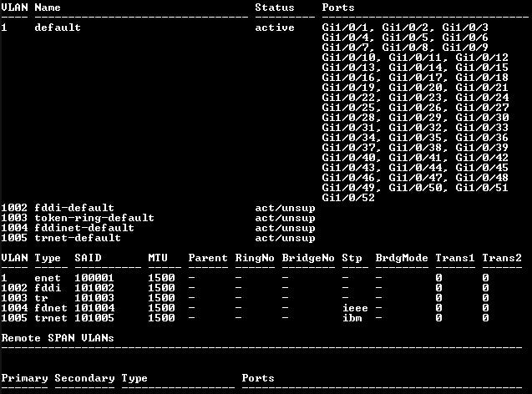Click the "Parent" column header
The width and height of the screenshot is (532, 394).
point(208,258)
